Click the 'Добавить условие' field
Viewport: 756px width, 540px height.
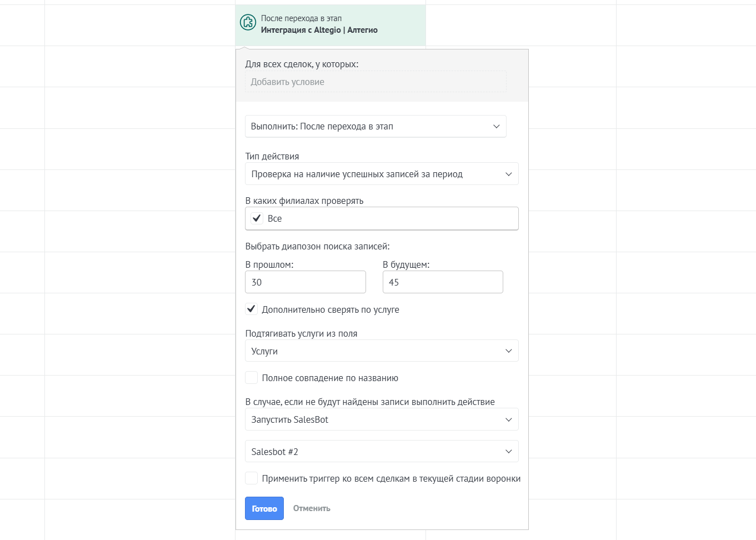[376, 82]
